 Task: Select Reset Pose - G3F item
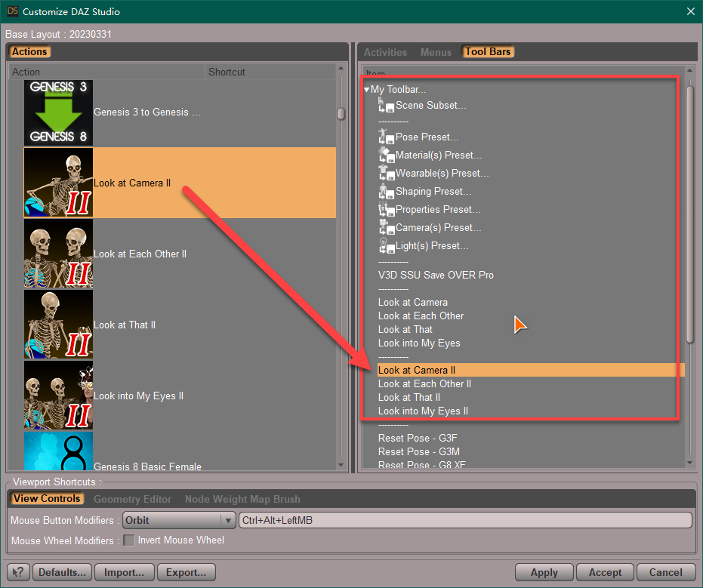coord(418,438)
